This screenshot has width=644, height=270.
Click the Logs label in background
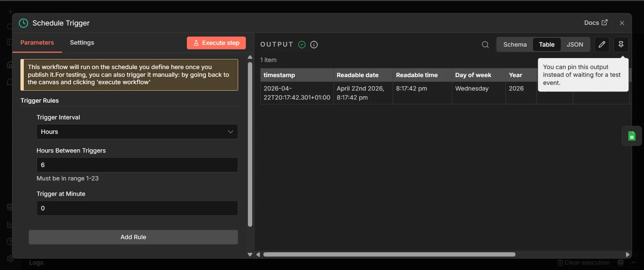[36, 263]
